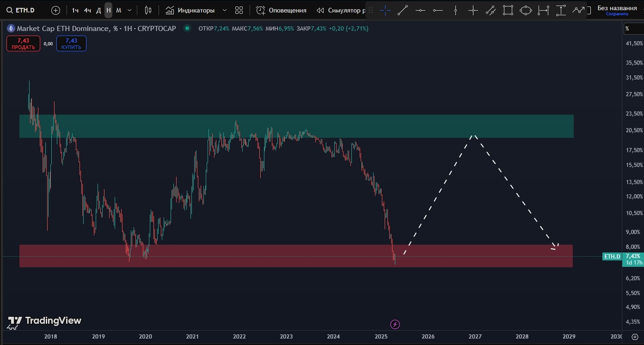The image size is (644, 345).
Task: Expand the indicators favorites dropdown arrow
Action: coord(225,10)
